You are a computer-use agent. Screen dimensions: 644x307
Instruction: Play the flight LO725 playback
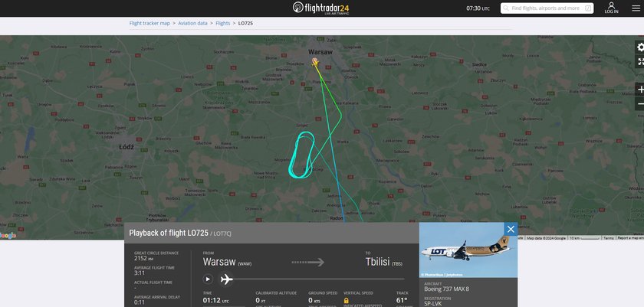tap(208, 279)
